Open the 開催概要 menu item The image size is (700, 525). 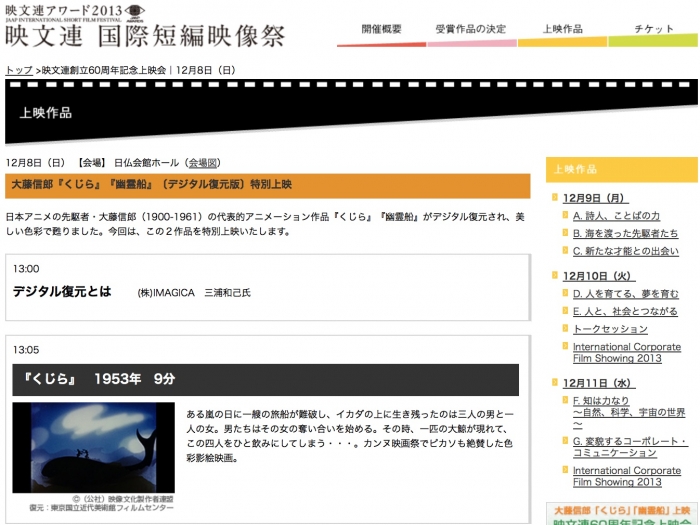pyautogui.click(x=382, y=29)
